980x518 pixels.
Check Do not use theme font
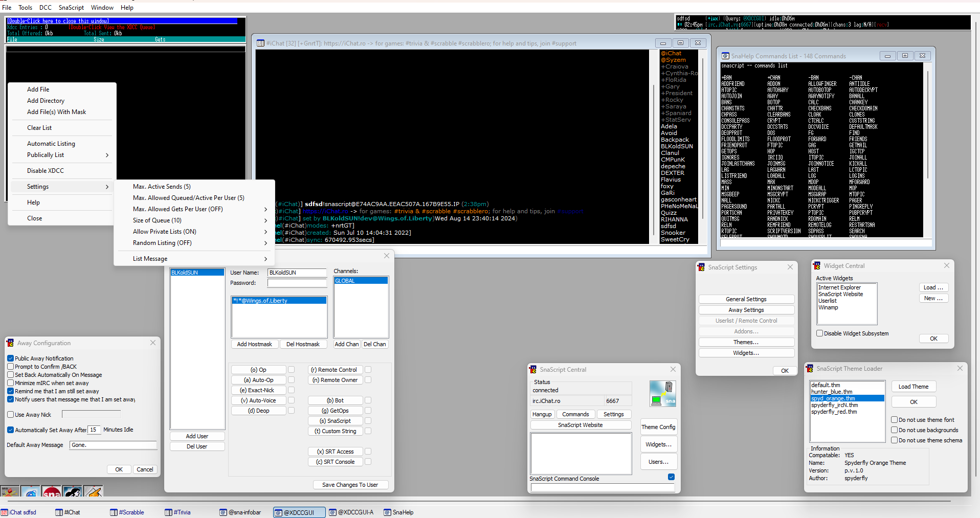pyautogui.click(x=895, y=420)
